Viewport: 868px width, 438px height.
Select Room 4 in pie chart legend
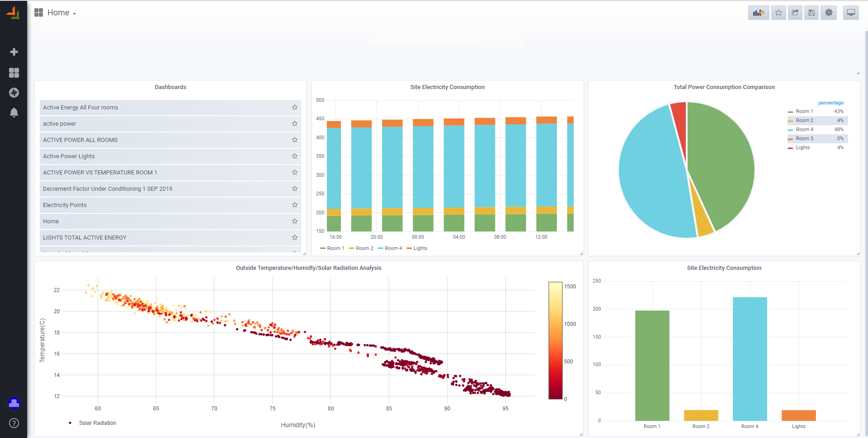804,129
